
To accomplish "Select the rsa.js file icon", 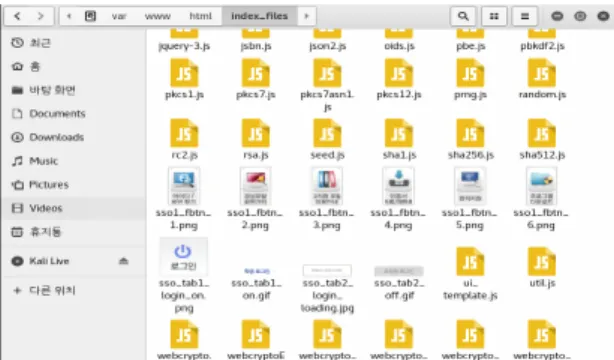I will (256, 133).
